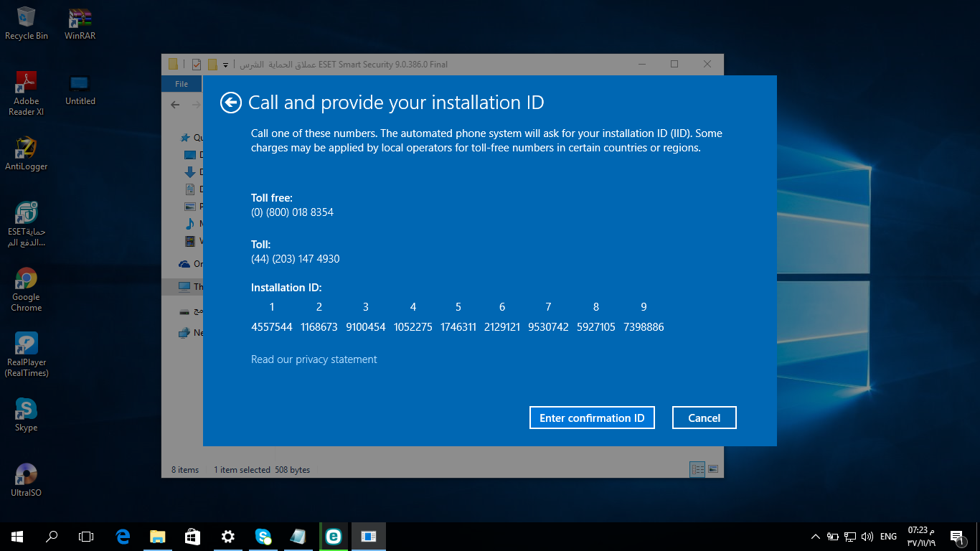This screenshot has width=980, height=551.
Task: Show hidden system tray icons
Action: (x=815, y=537)
